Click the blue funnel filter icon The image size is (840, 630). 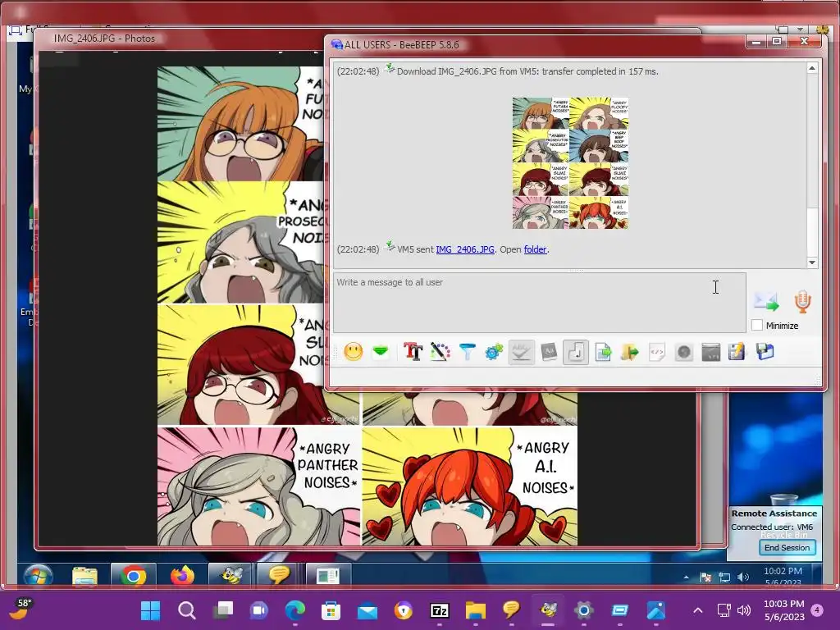467,352
